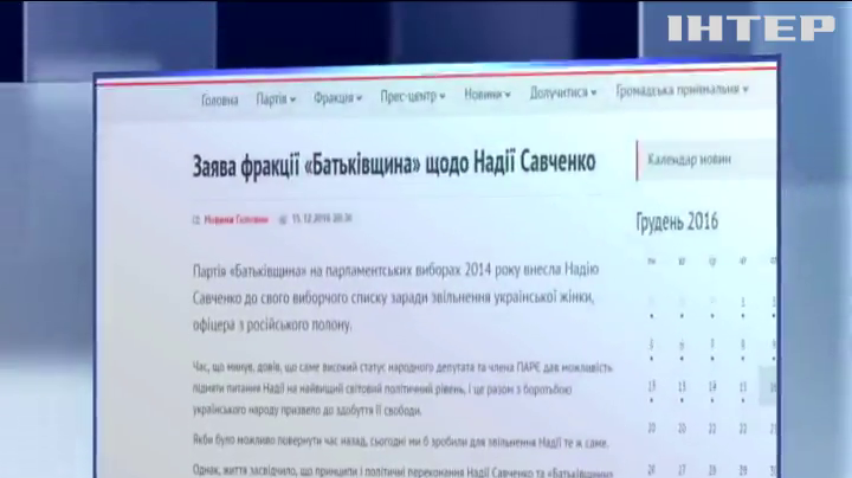Select the 15.12.2016 20:36 timestamp text
The height and width of the screenshot is (478, 852).
point(322,218)
